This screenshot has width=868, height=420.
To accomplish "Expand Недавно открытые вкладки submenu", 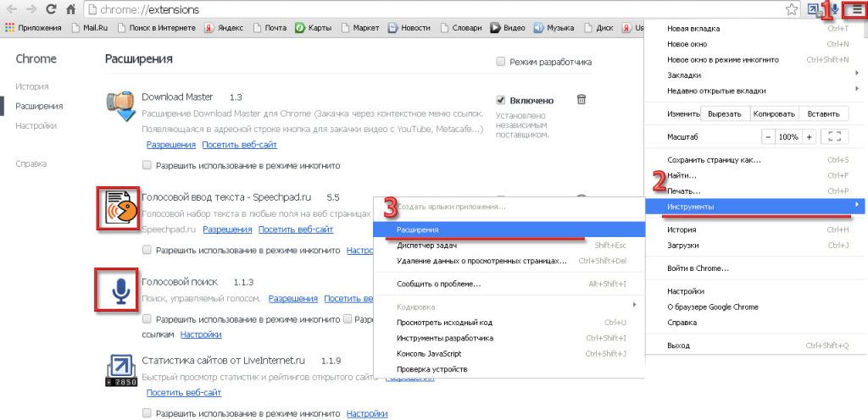I will coord(755,91).
